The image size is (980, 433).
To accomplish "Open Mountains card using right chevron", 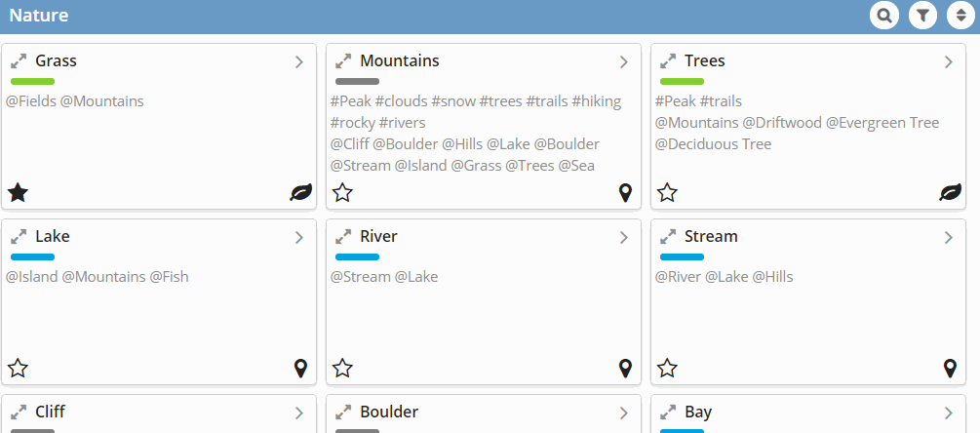I will click(624, 61).
